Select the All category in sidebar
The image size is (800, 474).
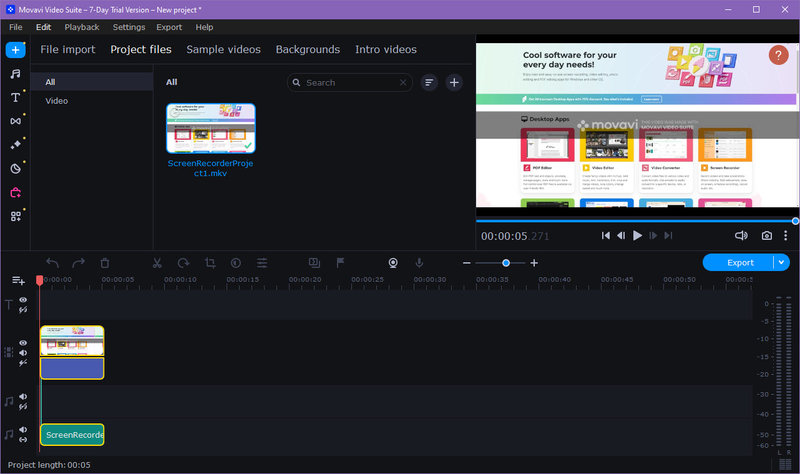pyautogui.click(x=92, y=82)
